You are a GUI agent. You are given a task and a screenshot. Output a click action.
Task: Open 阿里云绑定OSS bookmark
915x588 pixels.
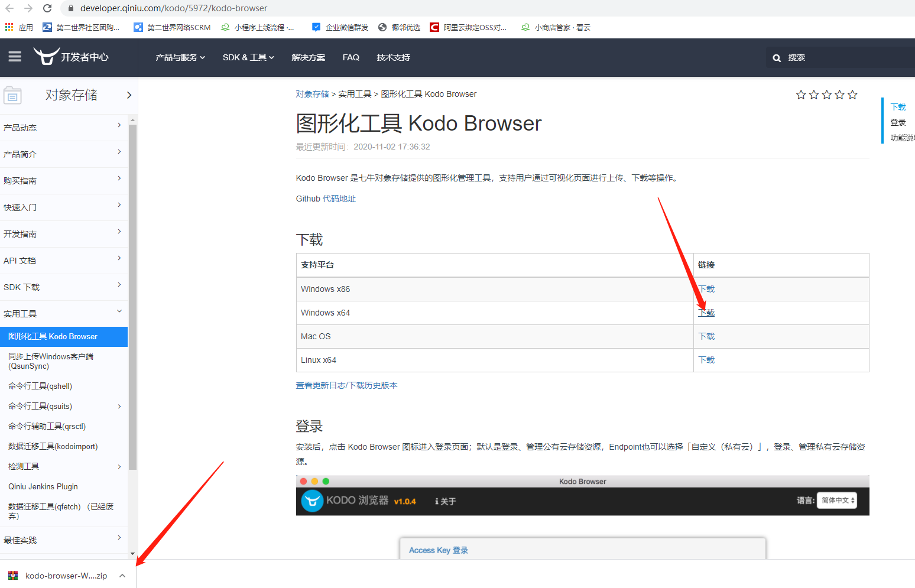point(468,27)
